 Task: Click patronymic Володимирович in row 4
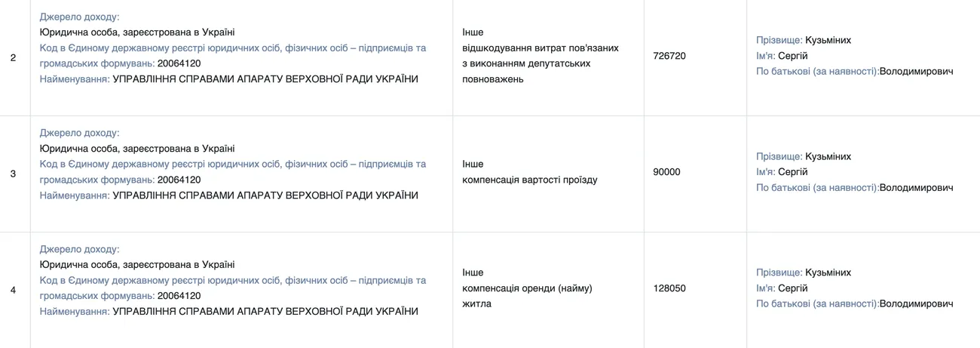[x=916, y=303]
